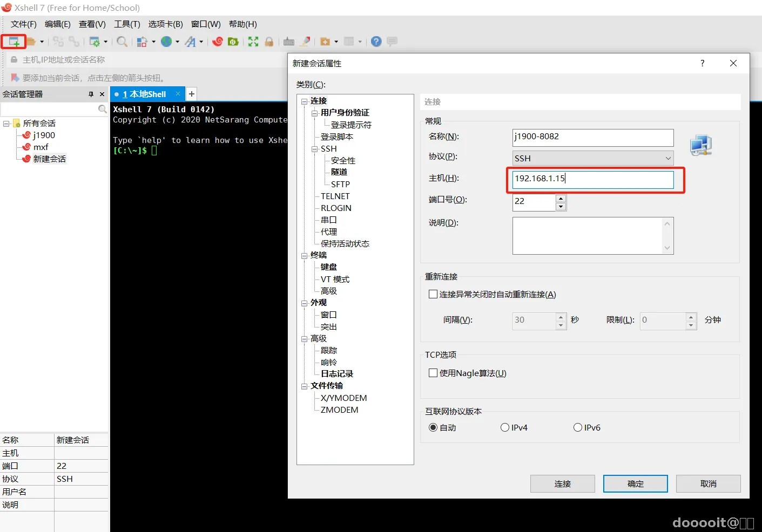Screen dimensions: 762x532
Task: Click the Find magnifier toolbar icon
Action: pyautogui.click(x=122, y=42)
